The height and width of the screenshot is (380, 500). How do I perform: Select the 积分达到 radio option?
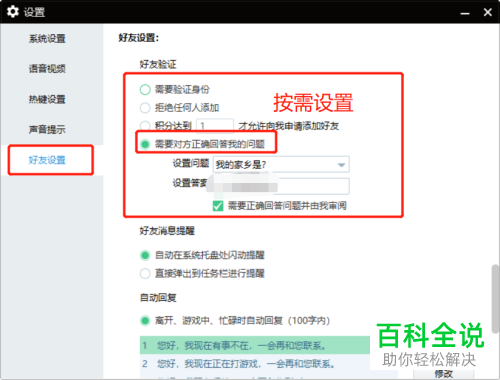pos(145,126)
